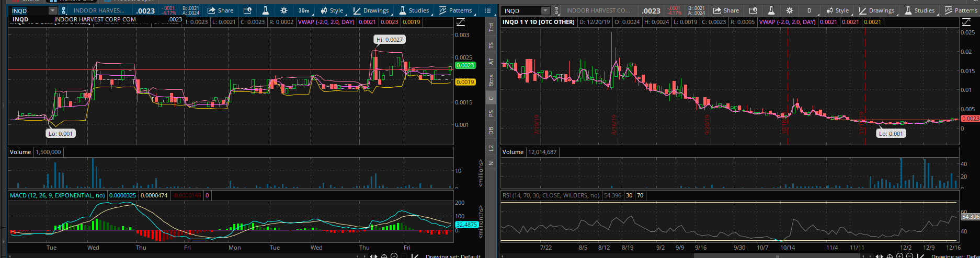Click the Patterns button on the left chart

(455, 10)
